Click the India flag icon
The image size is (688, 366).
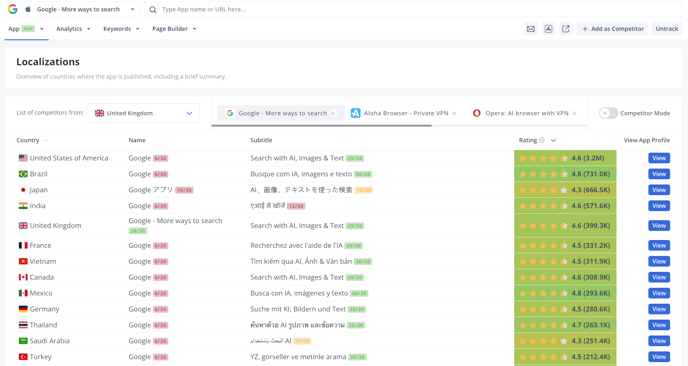23,206
